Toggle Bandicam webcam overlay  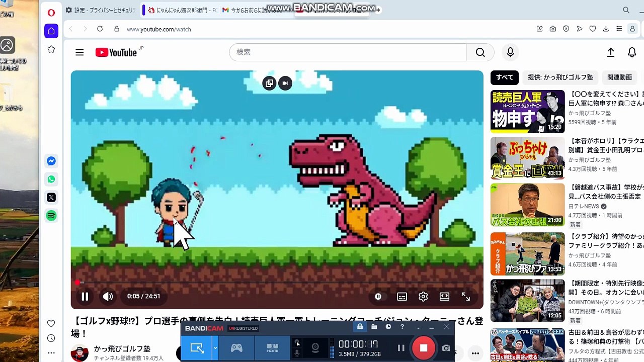click(315, 348)
